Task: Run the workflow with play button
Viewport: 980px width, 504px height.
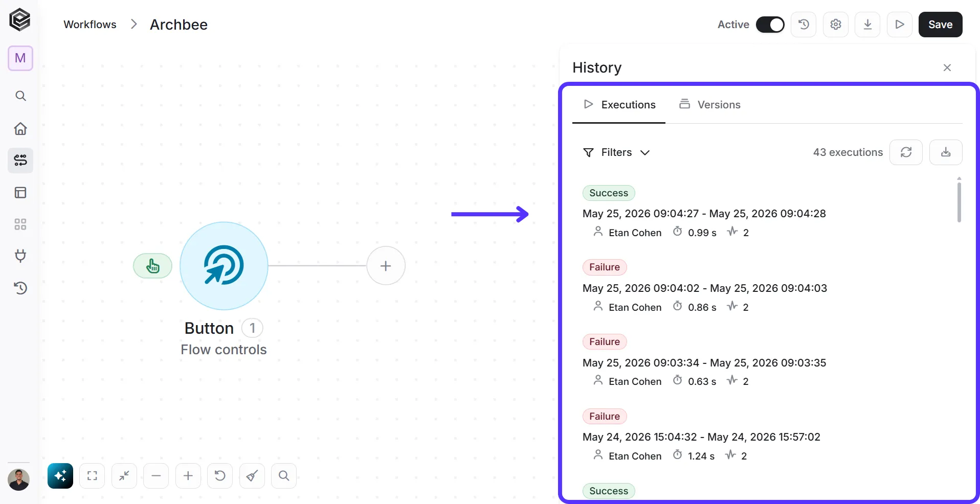Action: coord(900,25)
